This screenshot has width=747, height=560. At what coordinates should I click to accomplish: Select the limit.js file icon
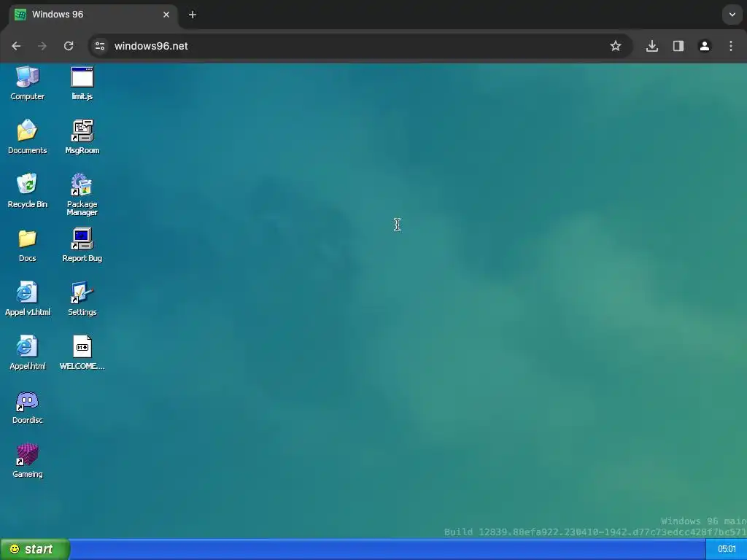tap(82, 83)
